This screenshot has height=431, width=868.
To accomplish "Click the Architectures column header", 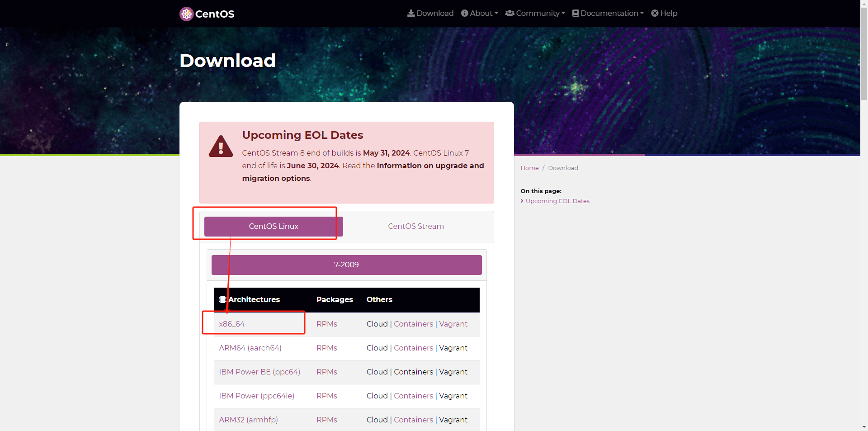I will pyautogui.click(x=254, y=300).
